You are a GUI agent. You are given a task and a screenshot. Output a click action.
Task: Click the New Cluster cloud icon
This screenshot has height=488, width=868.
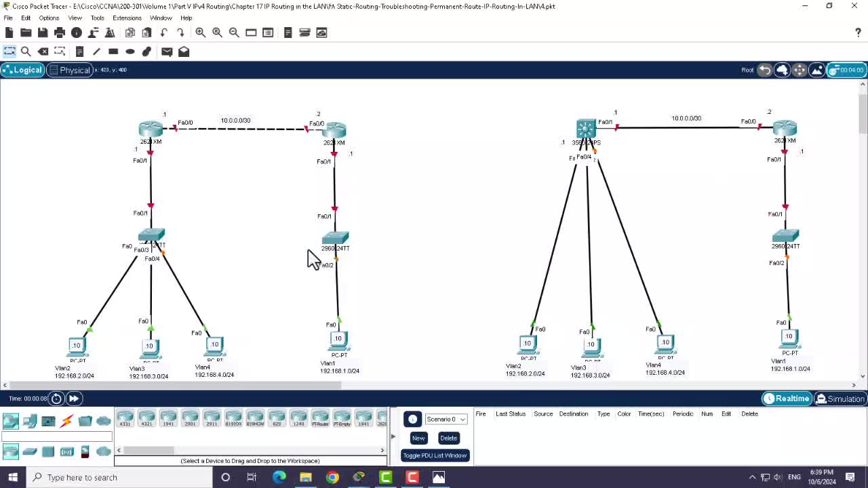point(782,70)
